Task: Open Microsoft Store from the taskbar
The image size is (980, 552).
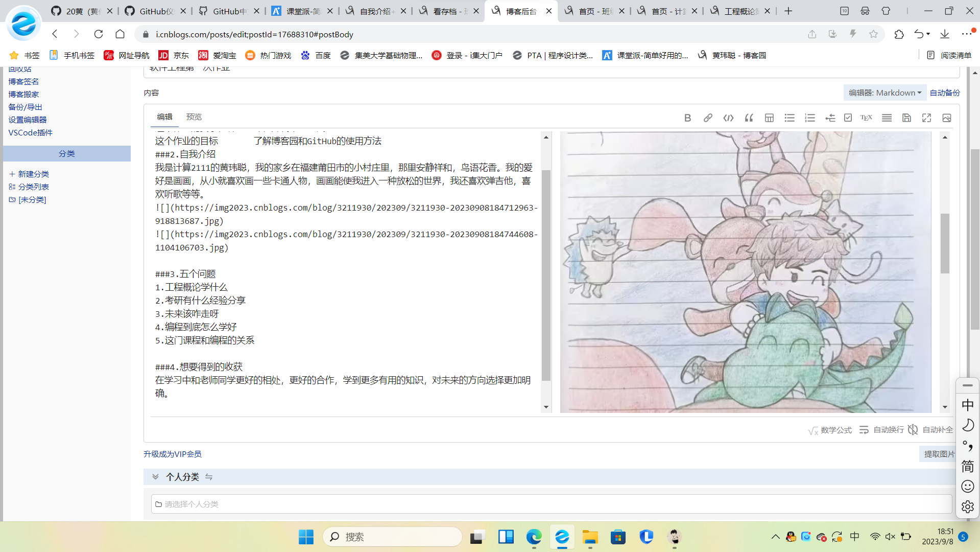Action: pyautogui.click(x=618, y=537)
